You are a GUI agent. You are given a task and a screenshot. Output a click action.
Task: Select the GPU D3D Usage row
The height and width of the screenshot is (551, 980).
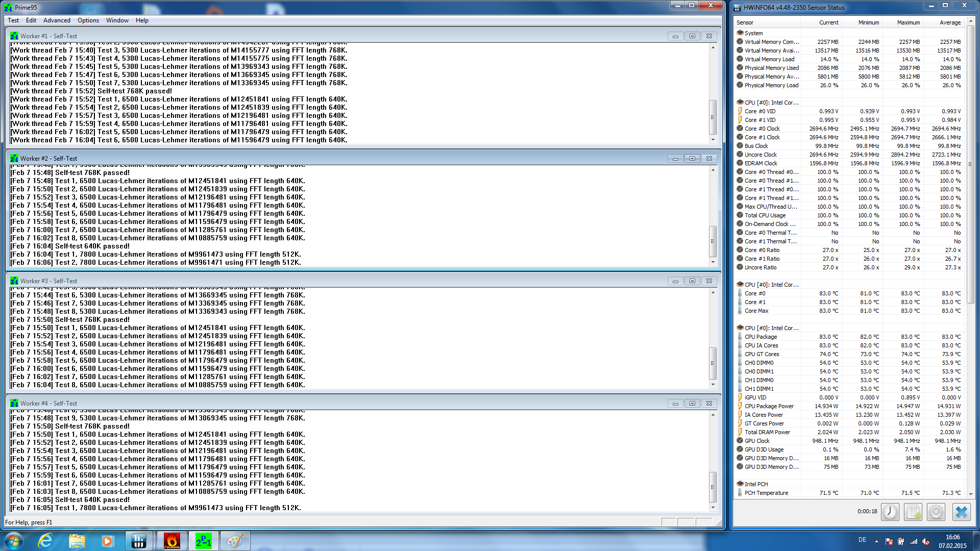[849, 449]
